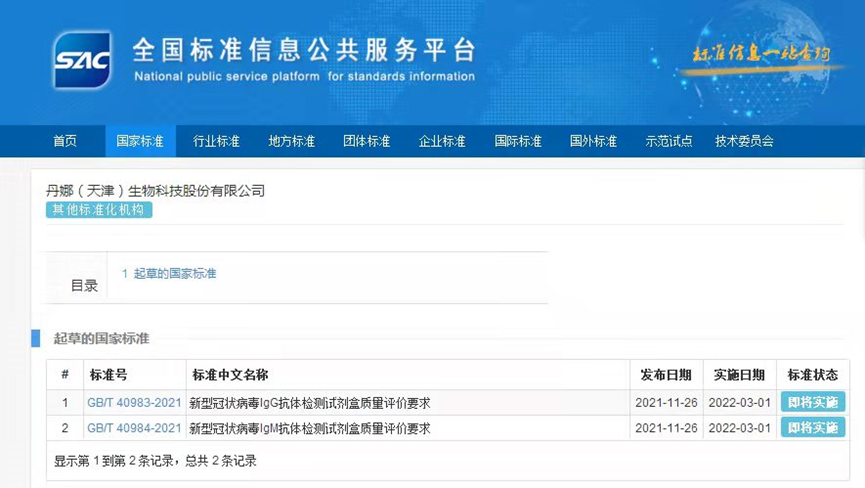Open the 技术委员会 tab
The width and height of the screenshot is (865, 488).
744,141
